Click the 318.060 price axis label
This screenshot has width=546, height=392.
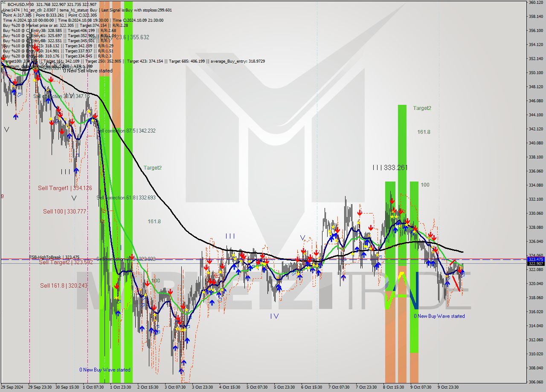[536, 298]
